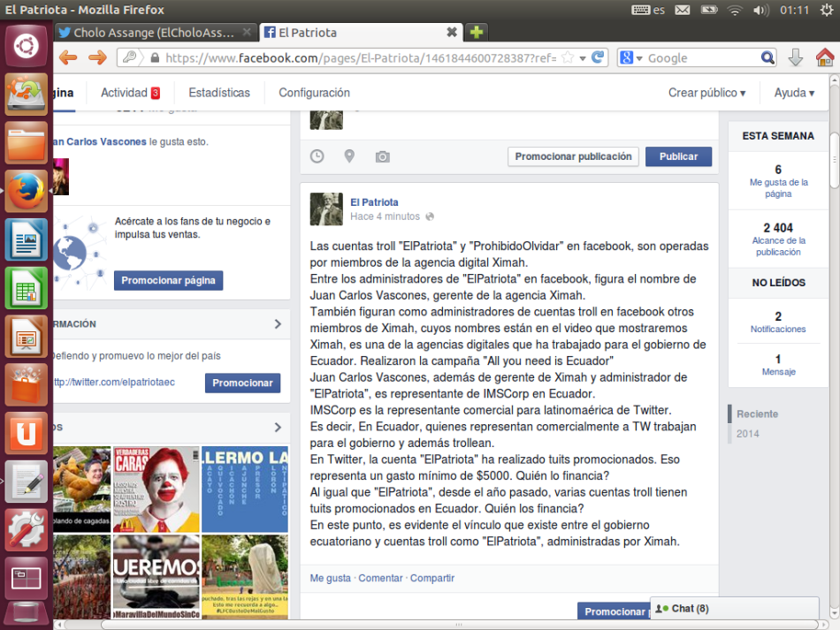Open the Chat (8) bar
The image size is (840, 630).
[x=735, y=609]
